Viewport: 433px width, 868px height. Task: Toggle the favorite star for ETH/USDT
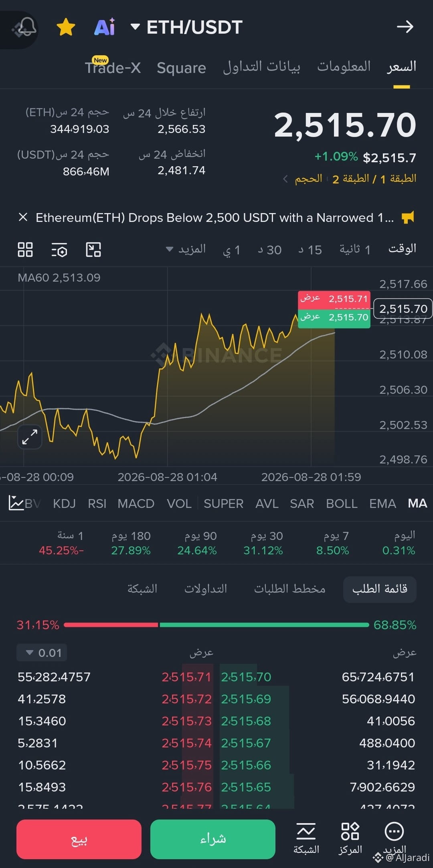[66, 27]
